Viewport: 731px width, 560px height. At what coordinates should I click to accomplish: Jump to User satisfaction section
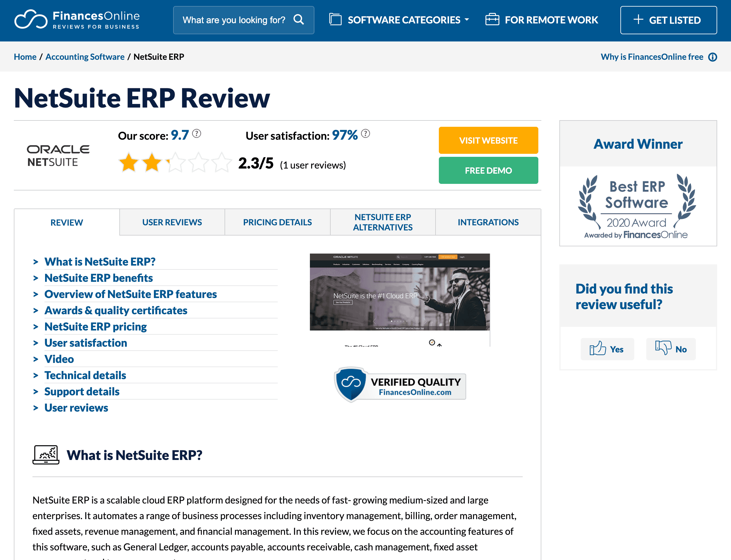86,343
